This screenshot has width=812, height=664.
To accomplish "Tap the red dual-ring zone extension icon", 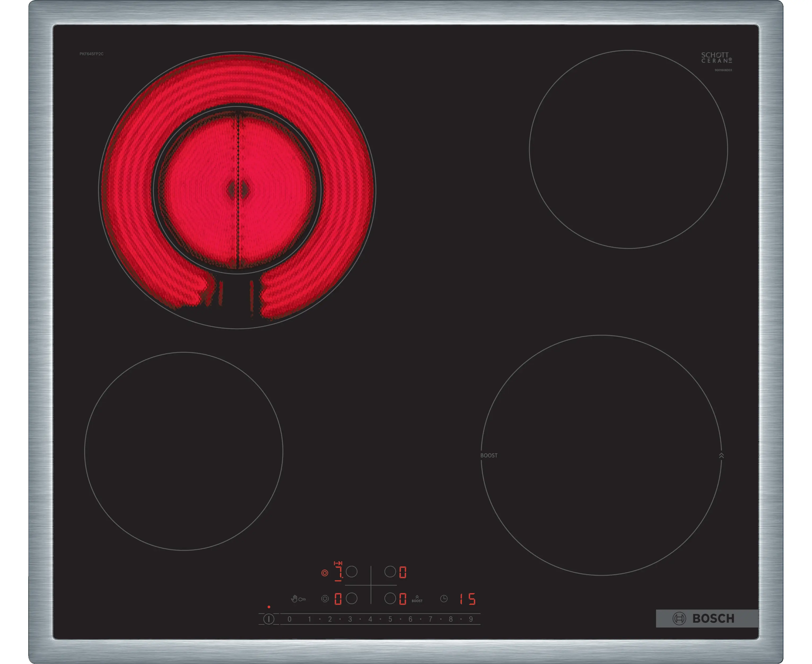I will (x=324, y=573).
